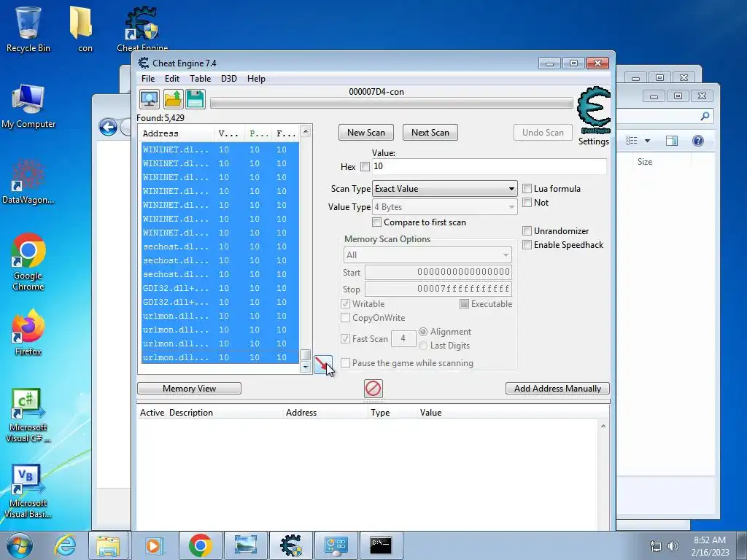Viewport: 747px width, 560px height.
Task: Click the results list scrollbar up arrow
Action: (306, 131)
